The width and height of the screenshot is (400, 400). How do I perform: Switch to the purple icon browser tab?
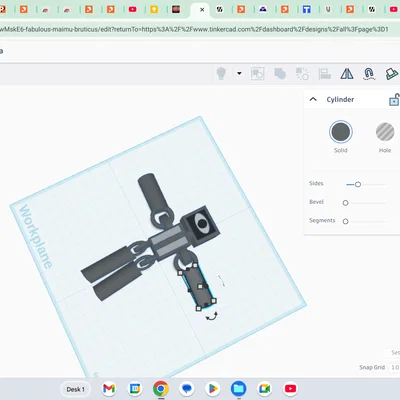tap(263, 9)
